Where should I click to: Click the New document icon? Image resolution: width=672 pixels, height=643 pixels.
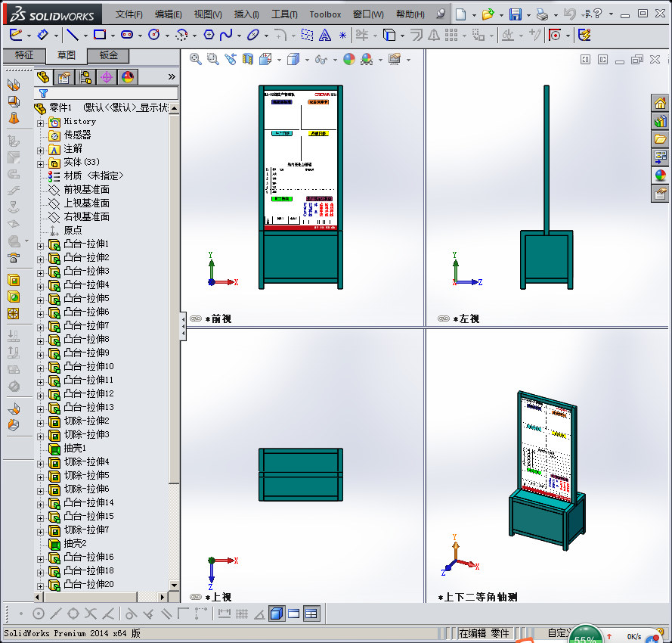[x=460, y=14]
